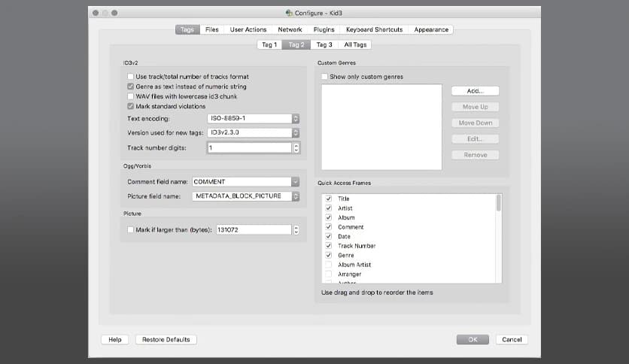The width and height of the screenshot is (629, 364).
Task: Open Picture field name dropdown
Action: (246, 196)
